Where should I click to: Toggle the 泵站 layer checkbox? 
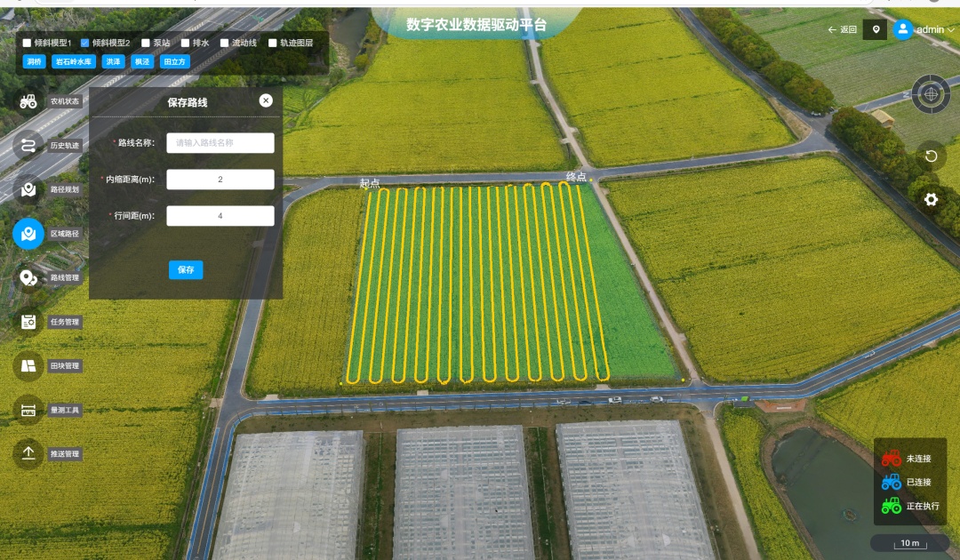pos(146,43)
